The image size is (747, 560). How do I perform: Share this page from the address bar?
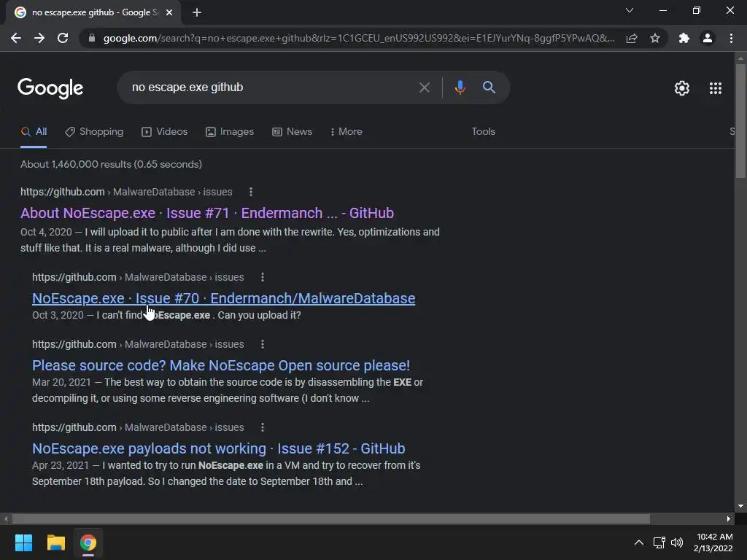pos(632,38)
